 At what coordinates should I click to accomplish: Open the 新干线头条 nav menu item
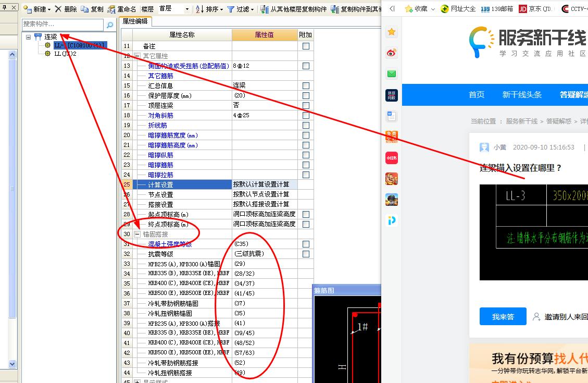point(522,94)
